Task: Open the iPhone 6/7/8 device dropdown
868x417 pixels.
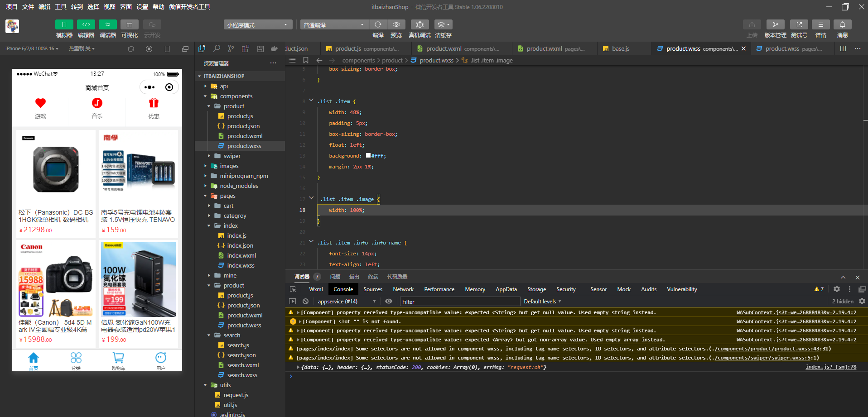Action: point(32,48)
